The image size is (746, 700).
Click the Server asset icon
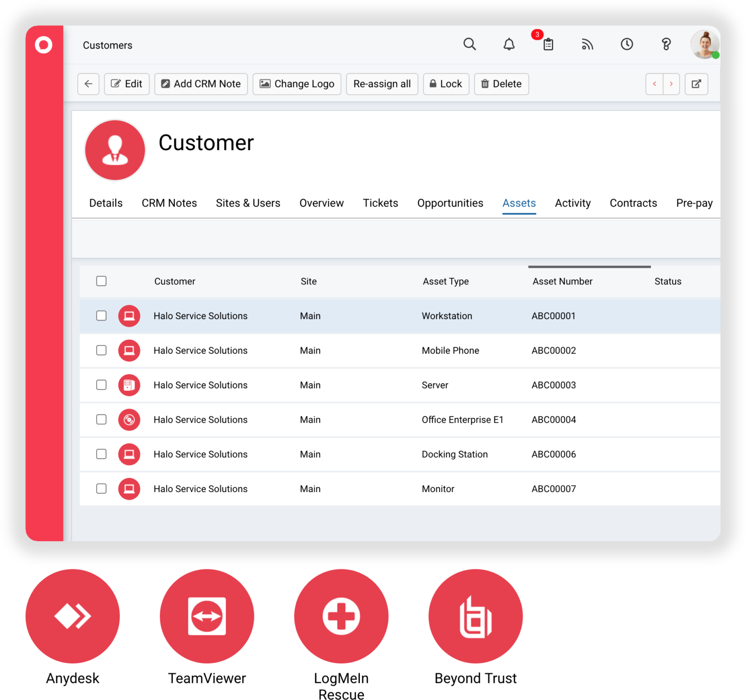(129, 385)
